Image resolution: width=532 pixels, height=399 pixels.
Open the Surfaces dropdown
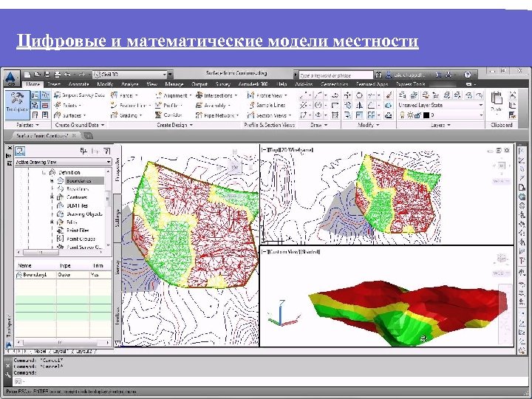point(70,115)
